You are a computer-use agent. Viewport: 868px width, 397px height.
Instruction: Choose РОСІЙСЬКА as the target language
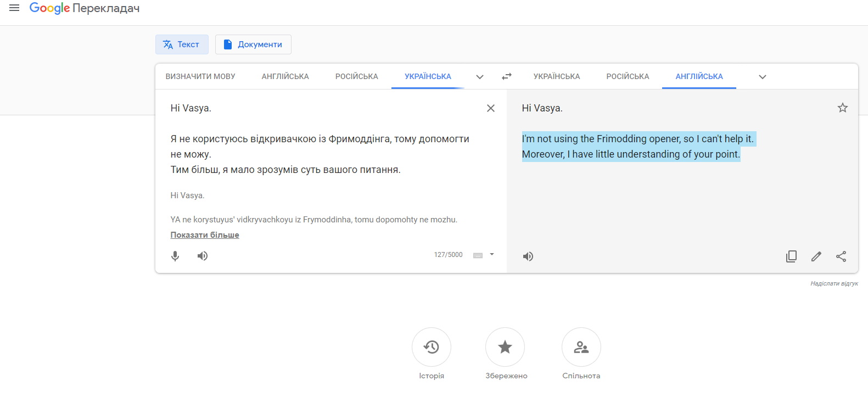(628, 77)
